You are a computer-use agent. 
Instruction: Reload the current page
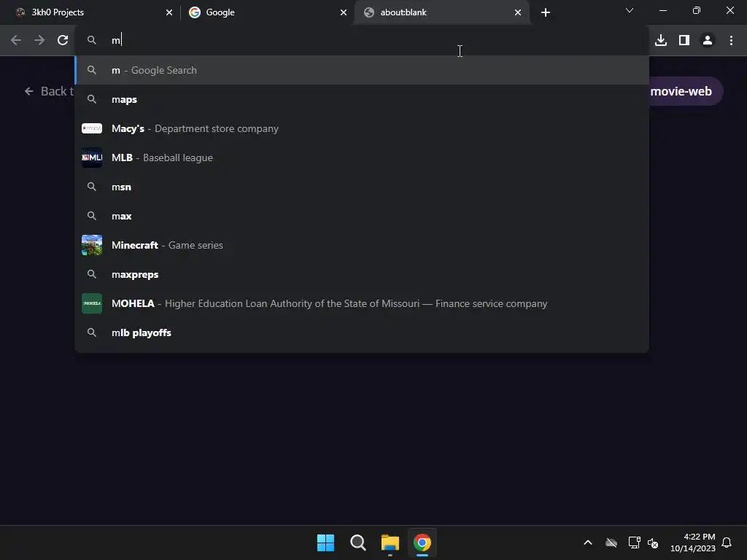[63, 41]
